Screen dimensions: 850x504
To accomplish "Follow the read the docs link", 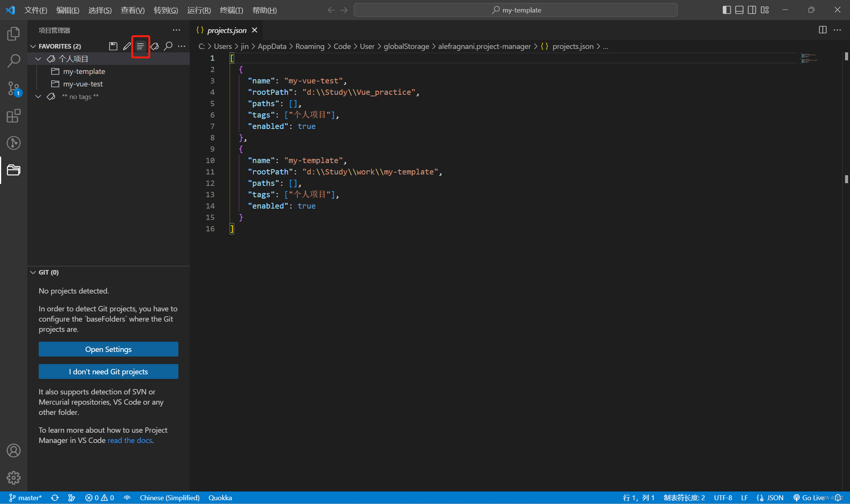I will [130, 440].
